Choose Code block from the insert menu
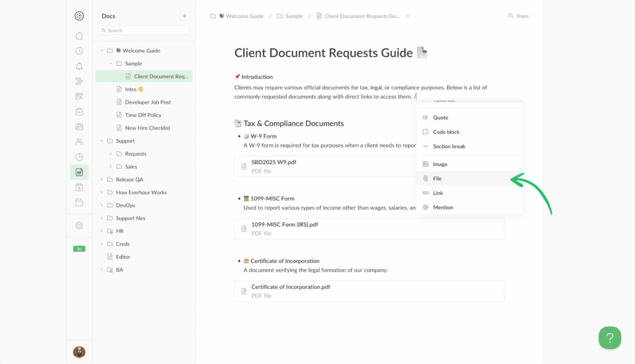 [445, 131]
